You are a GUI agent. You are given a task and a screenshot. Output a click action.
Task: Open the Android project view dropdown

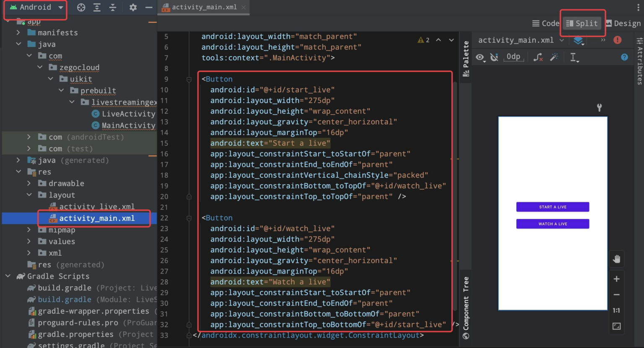coord(36,7)
